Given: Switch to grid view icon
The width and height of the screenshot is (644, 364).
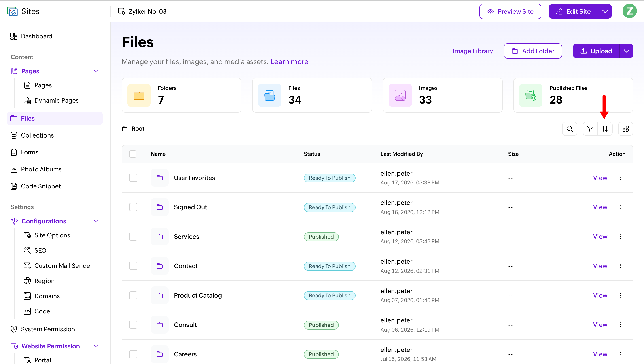Looking at the screenshot, I should [x=625, y=129].
